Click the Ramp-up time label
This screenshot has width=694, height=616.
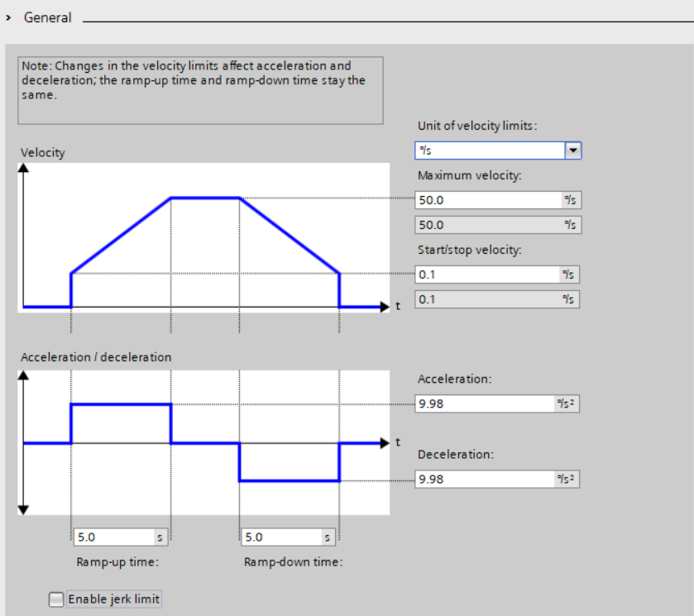point(117,562)
